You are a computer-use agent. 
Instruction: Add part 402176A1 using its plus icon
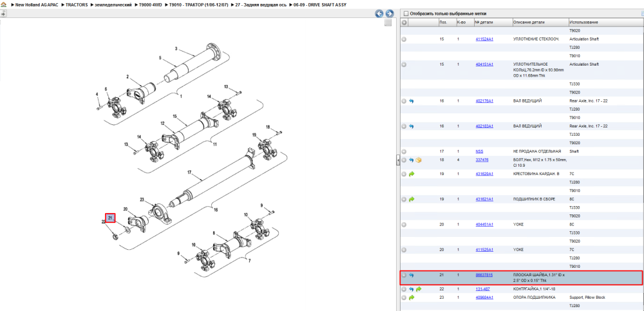click(x=404, y=100)
